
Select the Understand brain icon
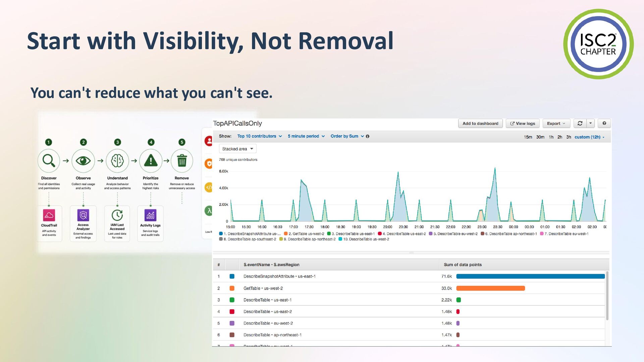pos(117,161)
